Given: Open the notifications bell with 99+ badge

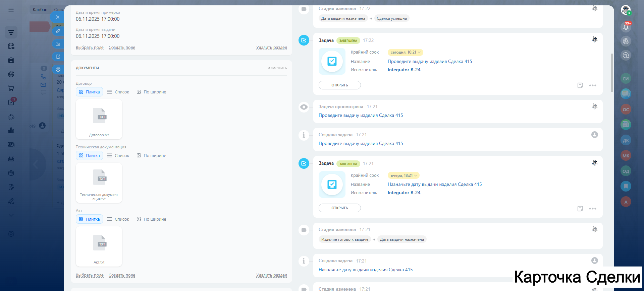Looking at the screenshot, I should (x=626, y=27).
